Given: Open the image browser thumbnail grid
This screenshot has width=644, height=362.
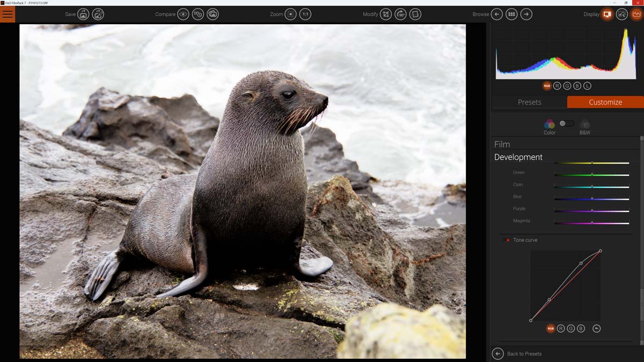Looking at the screenshot, I should (x=511, y=14).
